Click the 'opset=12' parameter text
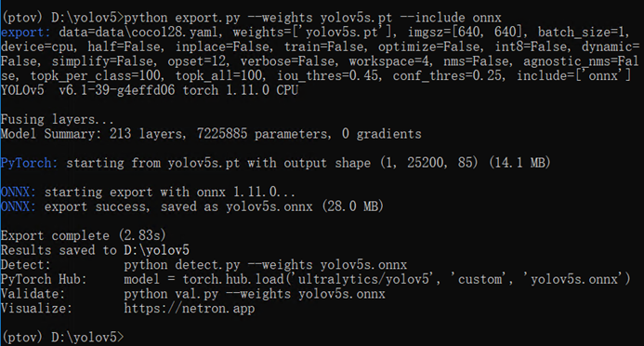 197,61
